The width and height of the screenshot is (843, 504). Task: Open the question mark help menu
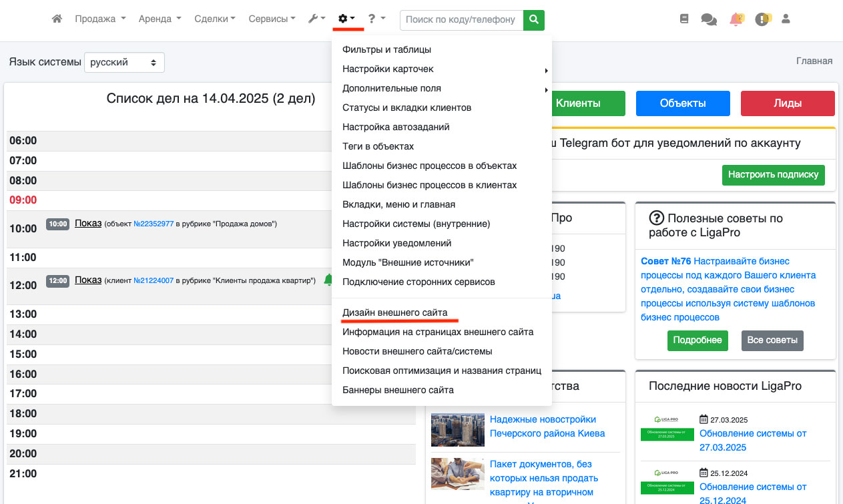[x=376, y=19]
